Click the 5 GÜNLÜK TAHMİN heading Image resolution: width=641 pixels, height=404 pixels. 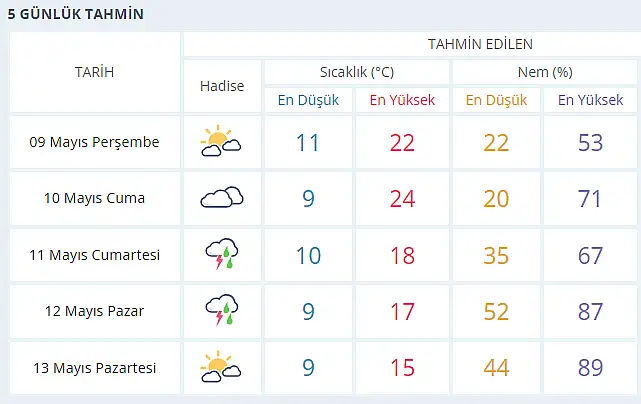75,15
